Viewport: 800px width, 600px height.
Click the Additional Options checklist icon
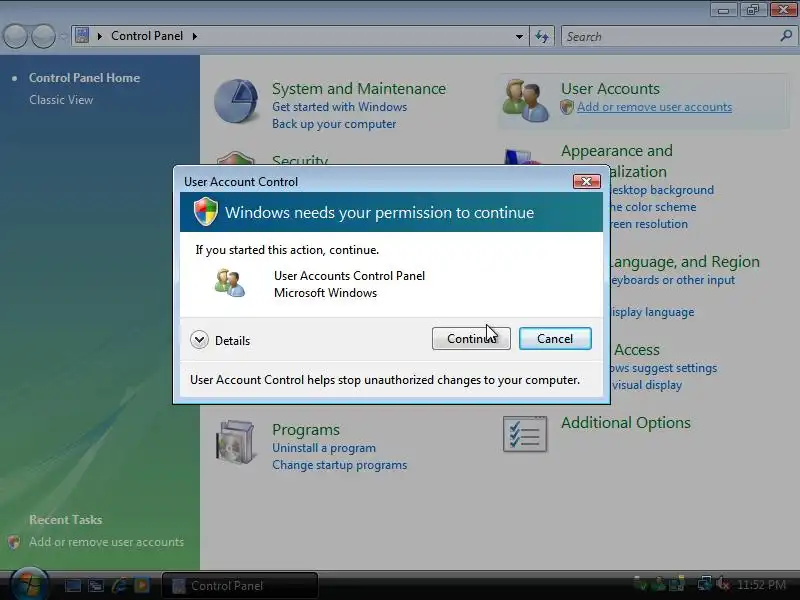[524, 434]
